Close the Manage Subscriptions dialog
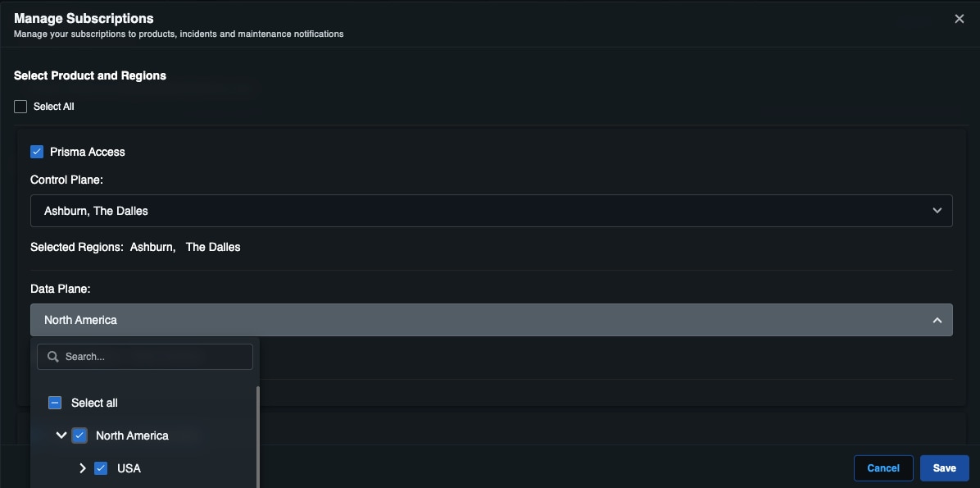Screen dimensions: 980x488 [959, 19]
